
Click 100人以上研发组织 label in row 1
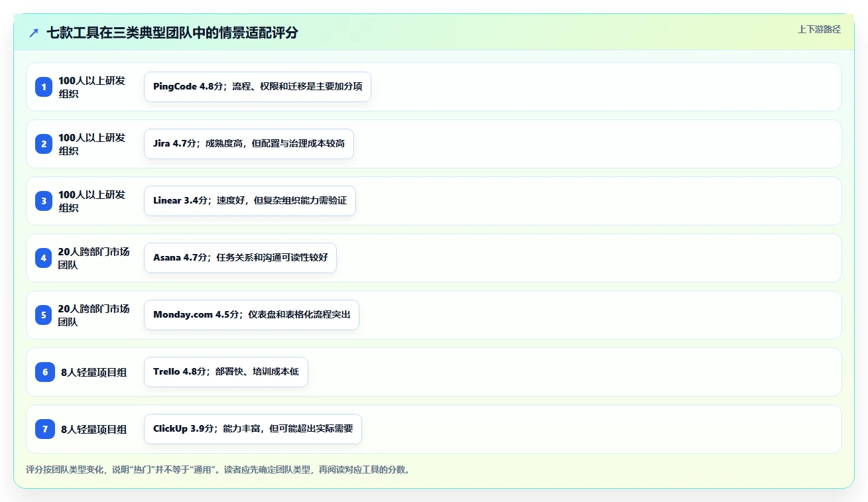pyautogui.click(x=92, y=87)
